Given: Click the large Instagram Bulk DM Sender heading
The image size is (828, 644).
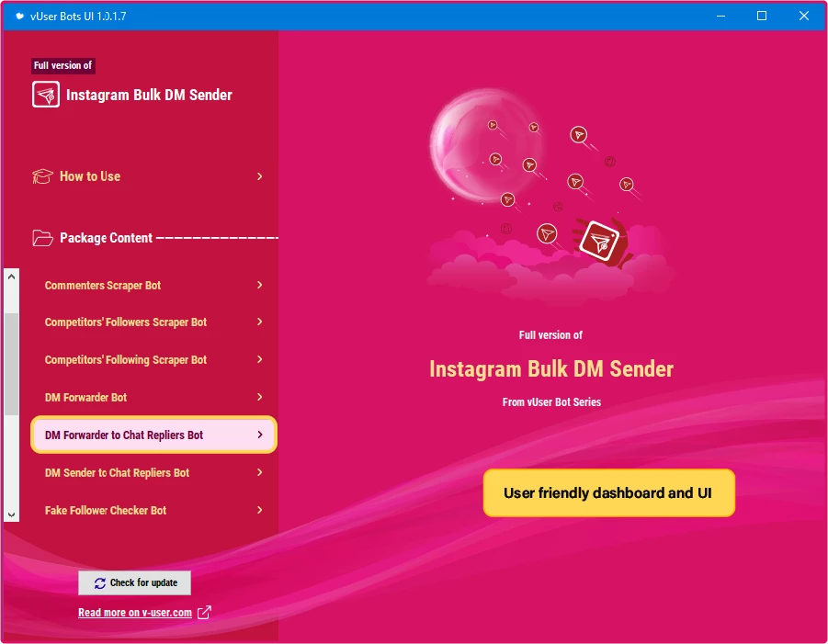Looking at the screenshot, I should tap(551, 369).
